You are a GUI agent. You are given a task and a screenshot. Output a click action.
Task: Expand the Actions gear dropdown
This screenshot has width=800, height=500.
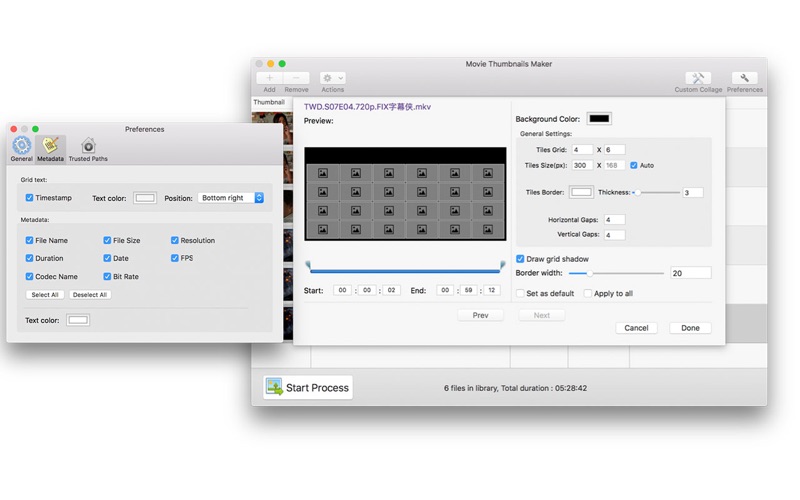pyautogui.click(x=332, y=78)
